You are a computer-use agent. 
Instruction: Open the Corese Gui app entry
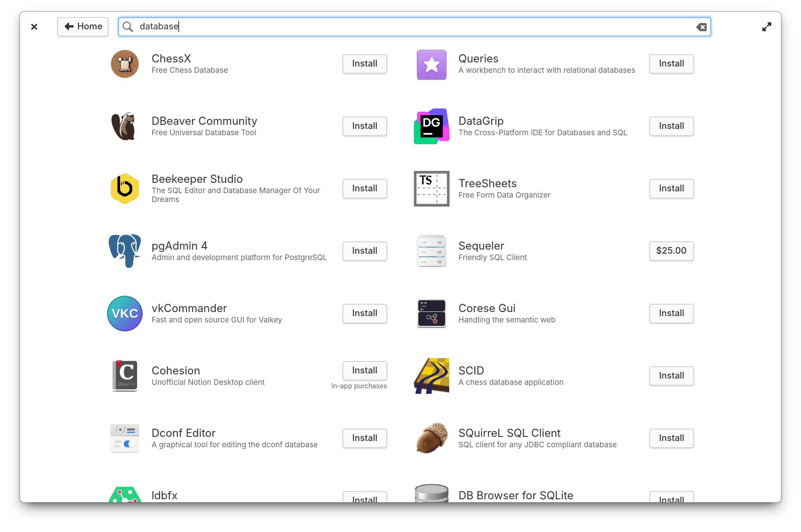click(x=487, y=308)
